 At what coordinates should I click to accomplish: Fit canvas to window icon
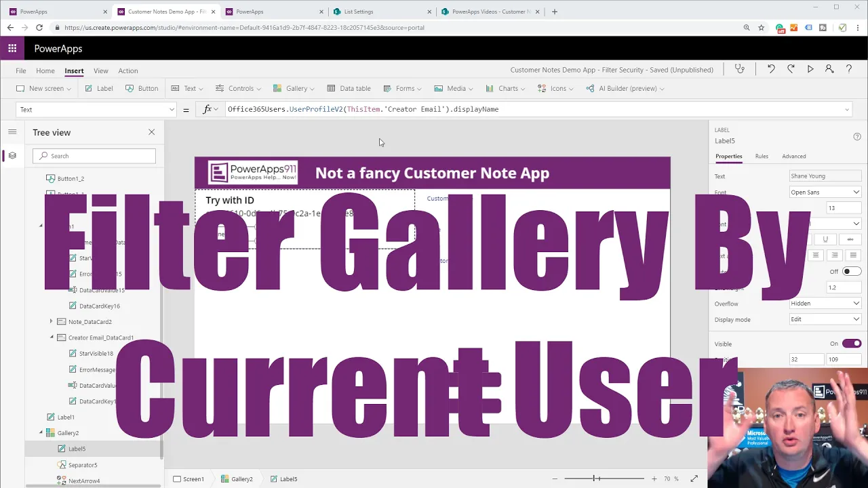coord(694,479)
